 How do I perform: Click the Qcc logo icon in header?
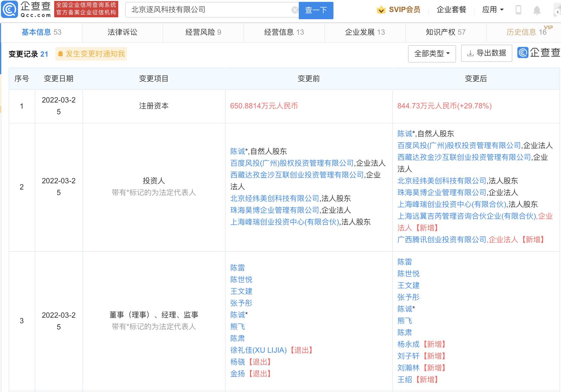pos(10,10)
